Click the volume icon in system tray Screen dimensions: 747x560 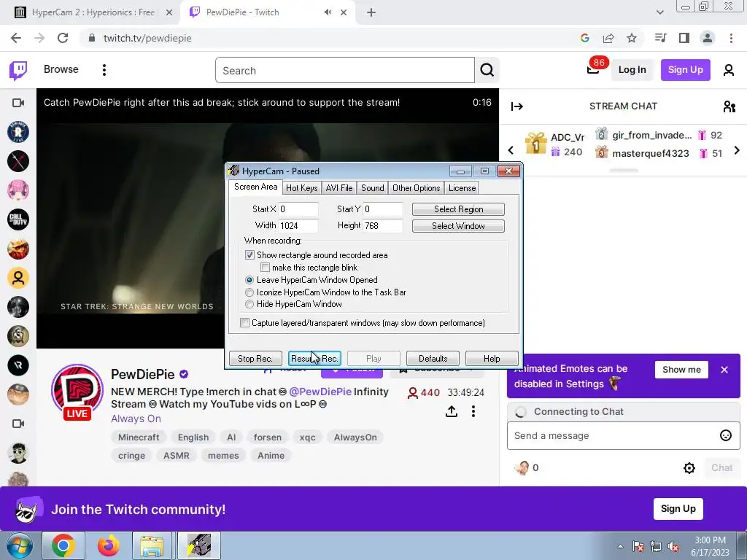673,546
